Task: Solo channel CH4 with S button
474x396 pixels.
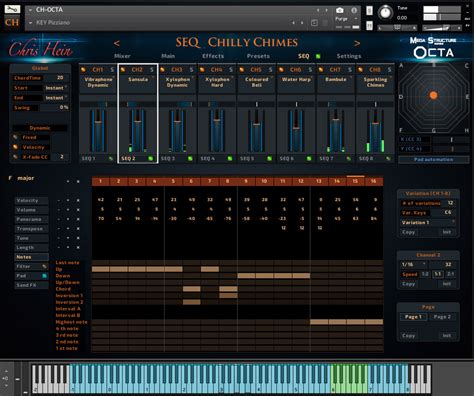Action: click(231, 69)
